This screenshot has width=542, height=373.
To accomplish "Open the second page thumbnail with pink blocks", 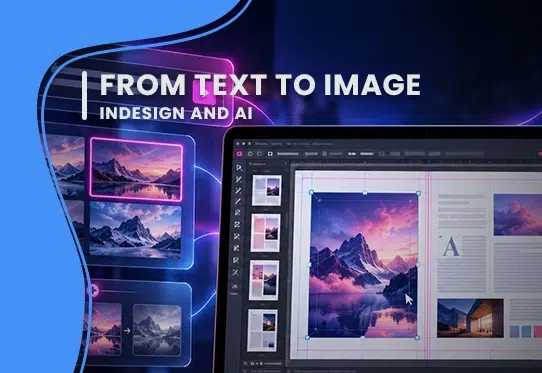I will click(265, 233).
